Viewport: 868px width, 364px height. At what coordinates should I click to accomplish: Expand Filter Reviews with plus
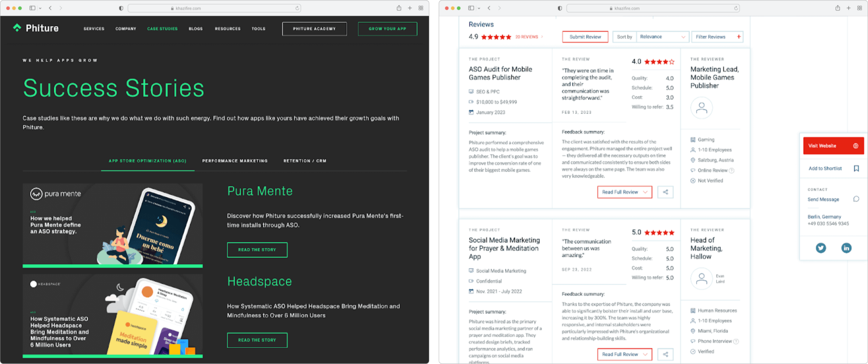(739, 37)
